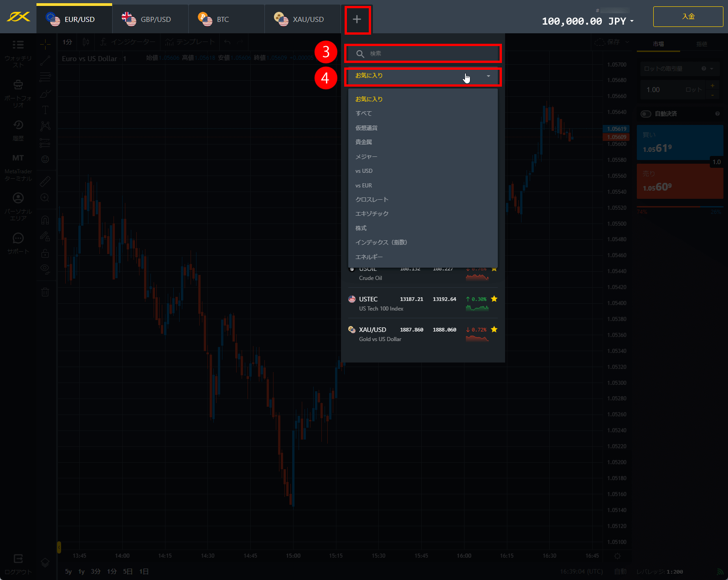Toggle the XAU/USD favorite star

494,330
